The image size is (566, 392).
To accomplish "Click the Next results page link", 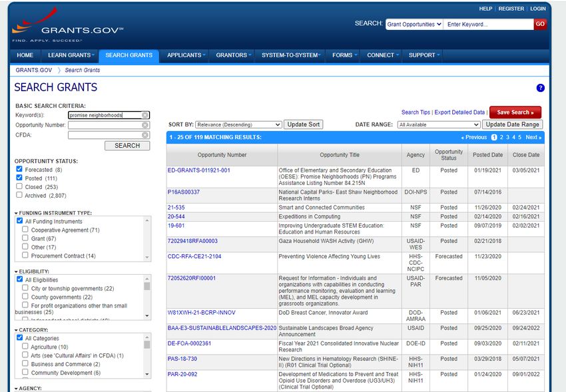I will (x=533, y=137).
